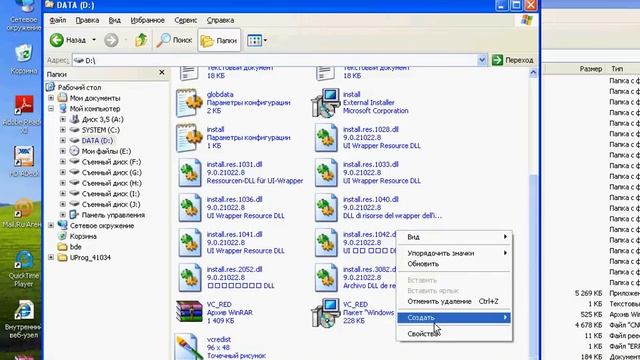Select vcredist bitmap image icon

click(189, 347)
